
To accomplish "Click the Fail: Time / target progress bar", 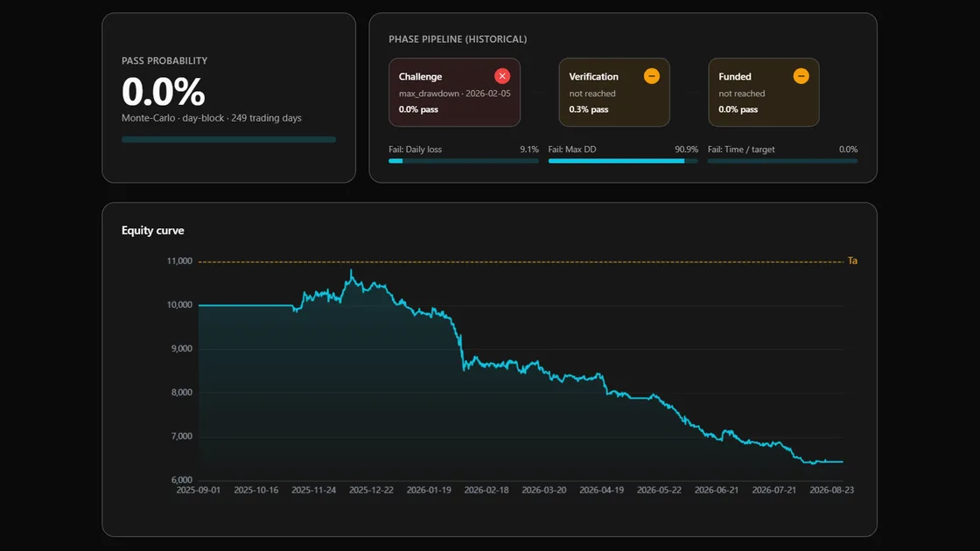I will 782,161.
